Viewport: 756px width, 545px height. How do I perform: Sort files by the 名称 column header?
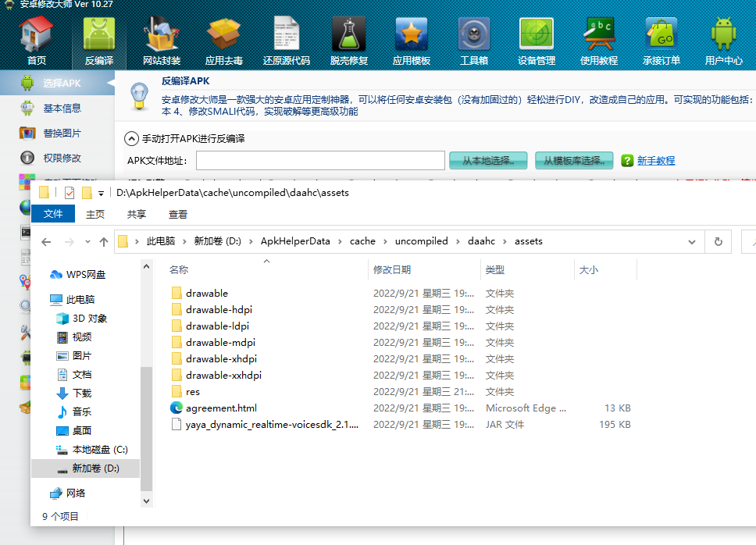(179, 270)
